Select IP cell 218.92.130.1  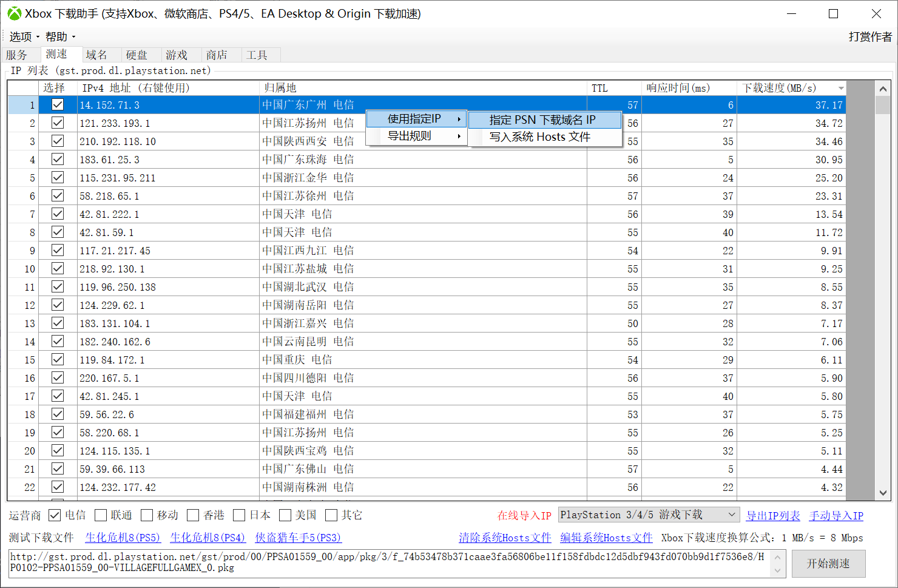point(168,269)
